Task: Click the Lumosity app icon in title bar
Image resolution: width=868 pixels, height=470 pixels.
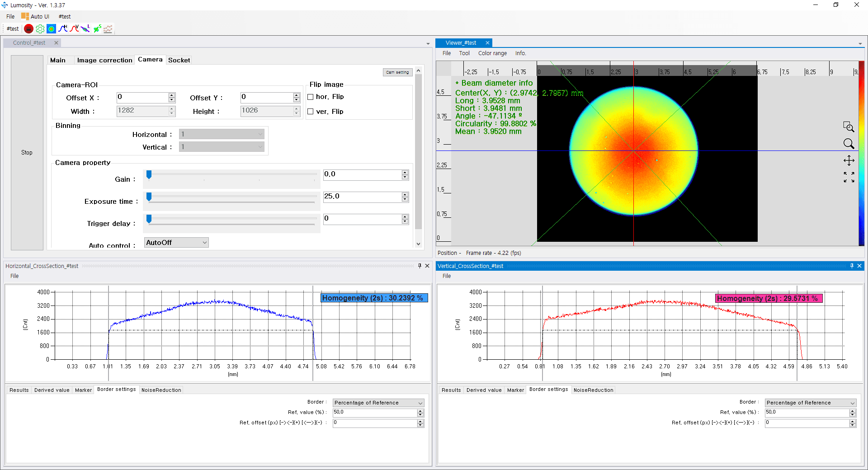Action: coord(5,5)
